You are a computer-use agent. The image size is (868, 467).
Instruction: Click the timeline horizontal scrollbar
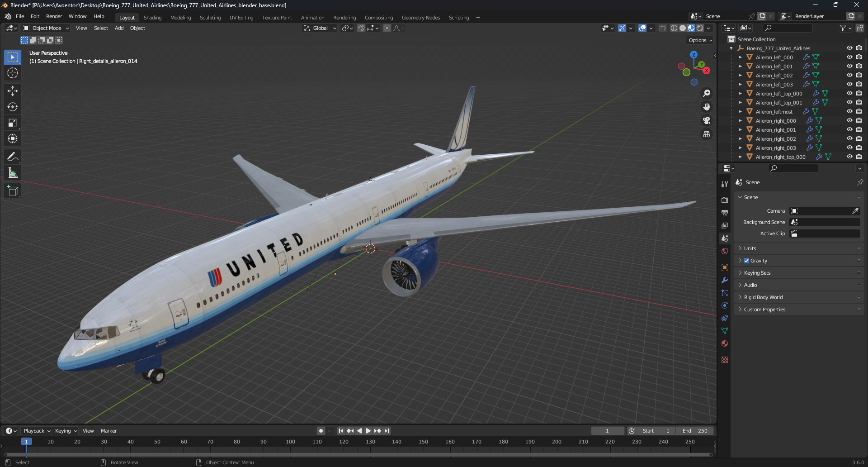tap(358, 454)
